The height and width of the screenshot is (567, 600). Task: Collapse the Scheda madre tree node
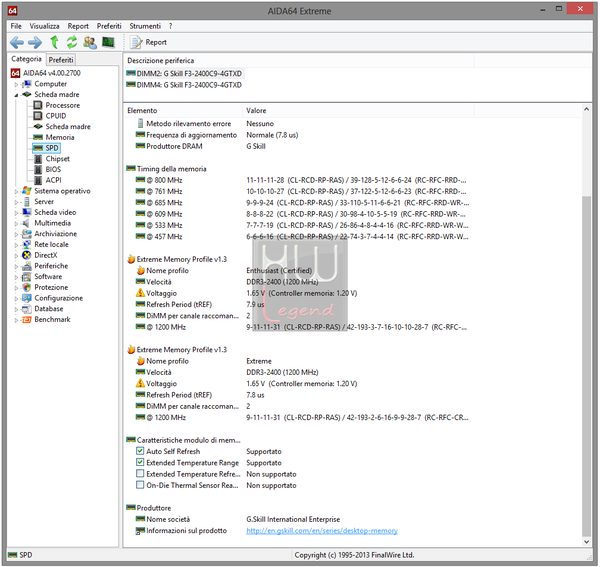16,95
